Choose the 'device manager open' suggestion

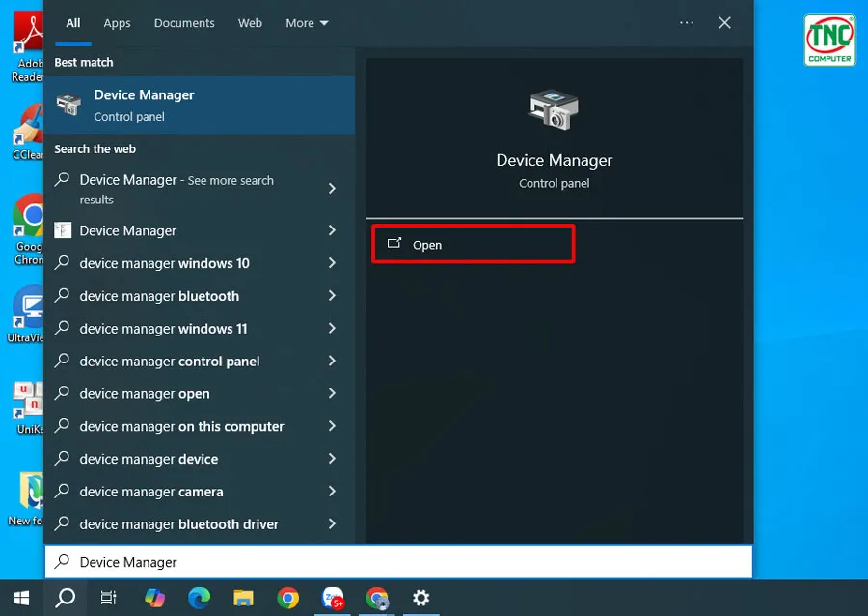(x=145, y=394)
